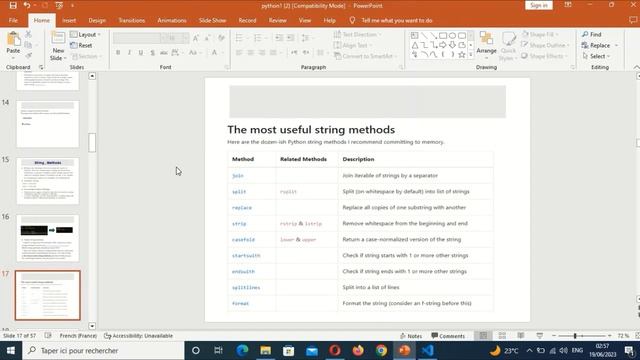The width and height of the screenshot is (640, 360).
Task: Click the splitlines method link
Action: click(x=246, y=287)
